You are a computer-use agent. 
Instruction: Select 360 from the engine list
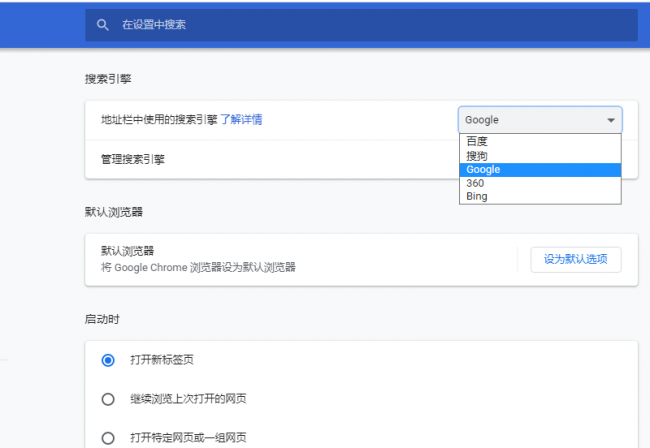(540, 183)
